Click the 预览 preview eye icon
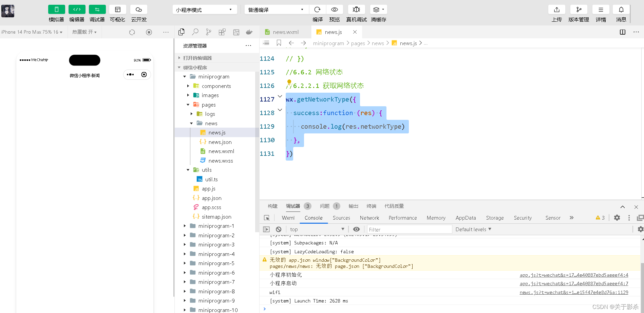Viewport: 644px width, 313px height. 335,10
